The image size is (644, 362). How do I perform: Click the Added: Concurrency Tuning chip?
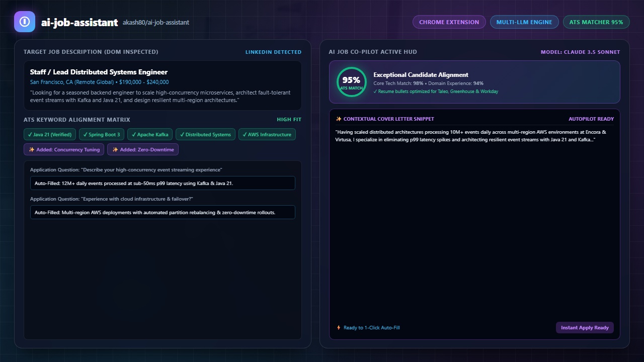pos(64,150)
